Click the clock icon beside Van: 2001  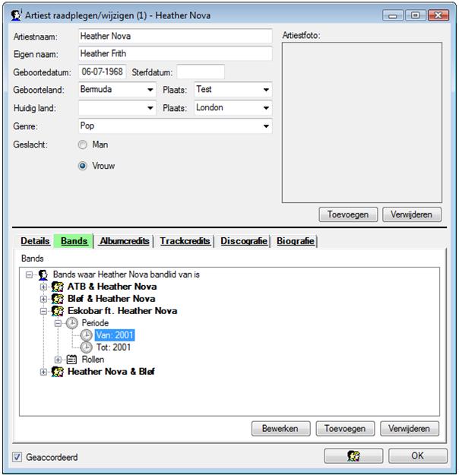click(86, 335)
